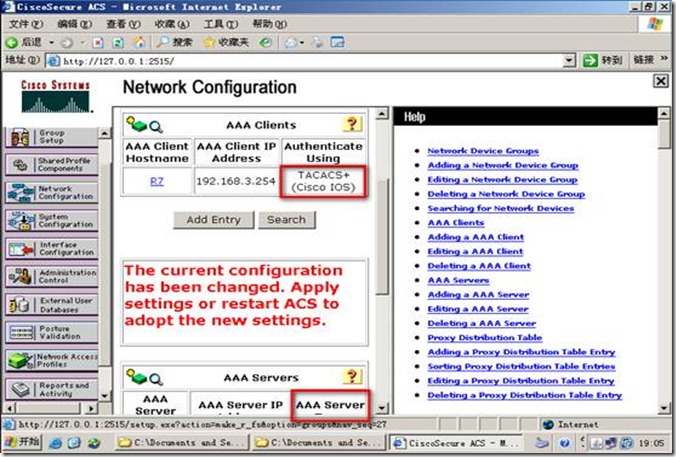
Task: Click the Media/History icon in toolbar
Action: point(266,42)
